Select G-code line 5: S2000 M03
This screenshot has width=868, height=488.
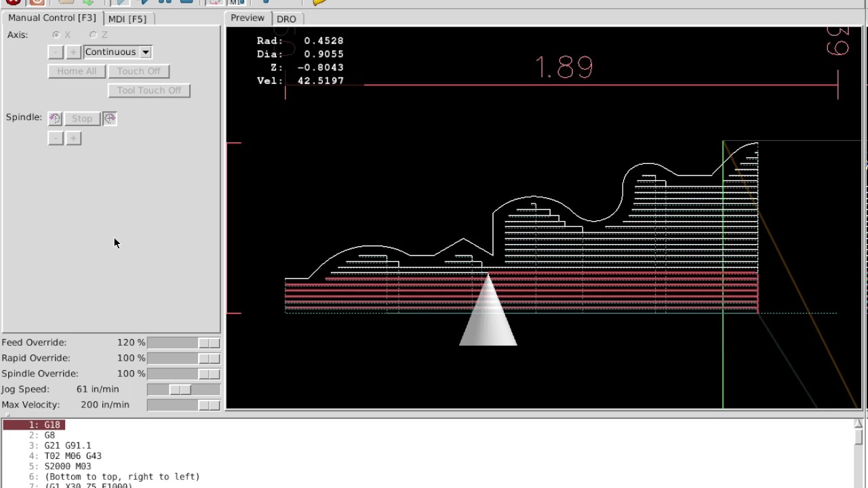point(60,466)
